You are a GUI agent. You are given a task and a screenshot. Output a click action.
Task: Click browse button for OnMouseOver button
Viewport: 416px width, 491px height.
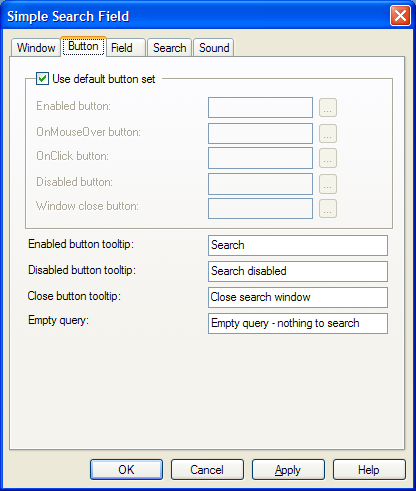coord(328,134)
